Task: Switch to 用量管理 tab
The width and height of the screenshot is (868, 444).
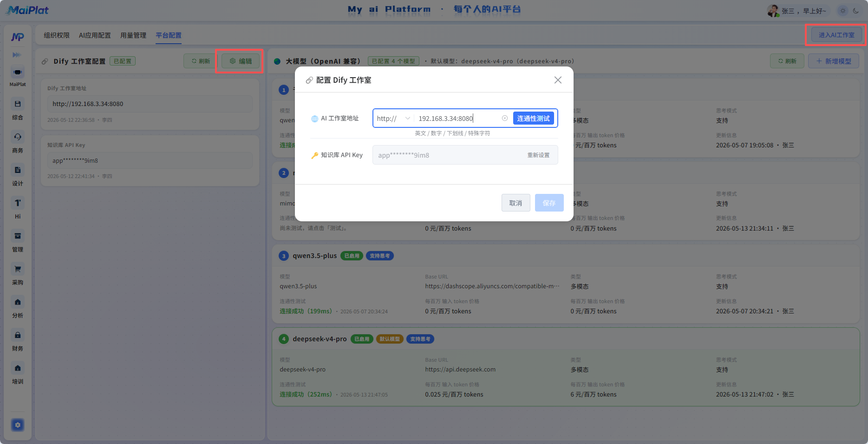Action: point(133,35)
